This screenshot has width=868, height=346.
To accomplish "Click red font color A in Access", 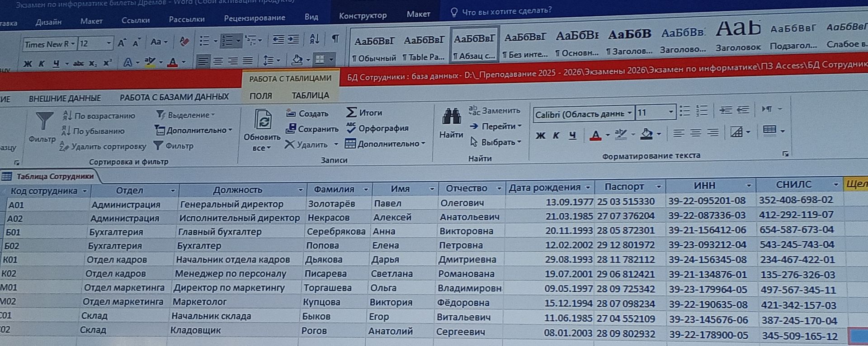I will pyautogui.click(x=595, y=135).
